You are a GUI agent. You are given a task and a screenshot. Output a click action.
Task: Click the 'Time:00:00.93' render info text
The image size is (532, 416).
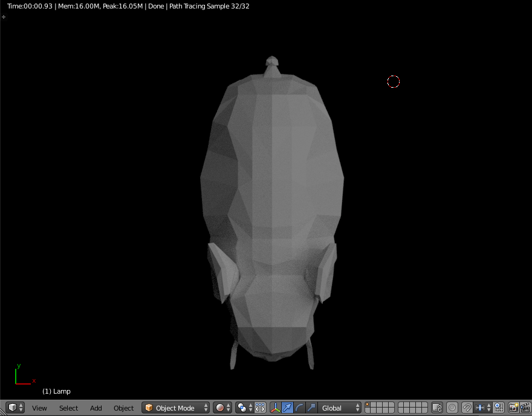pyautogui.click(x=30, y=6)
